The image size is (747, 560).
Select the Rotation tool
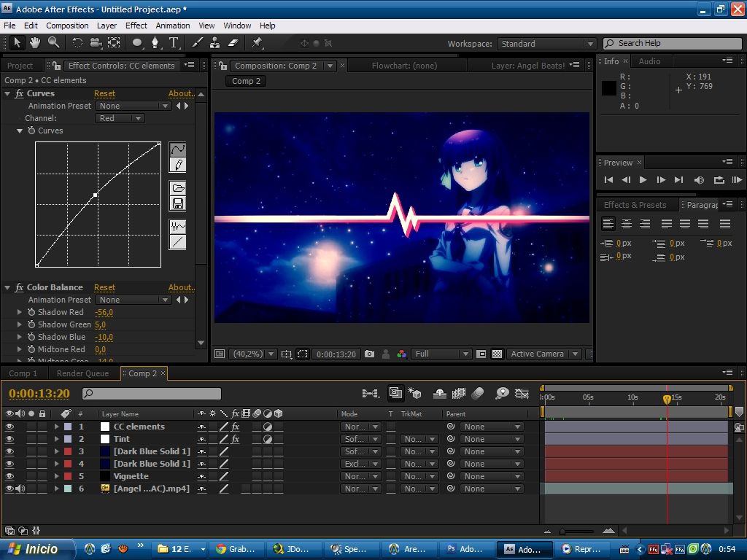pyautogui.click(x=77, y=43)
